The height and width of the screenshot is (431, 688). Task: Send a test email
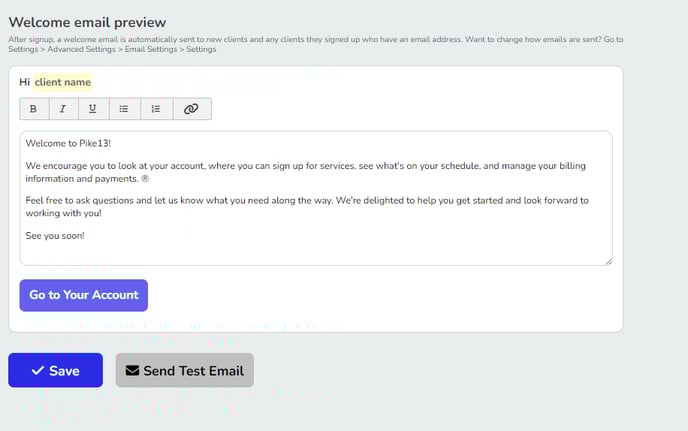coord(184,371)
